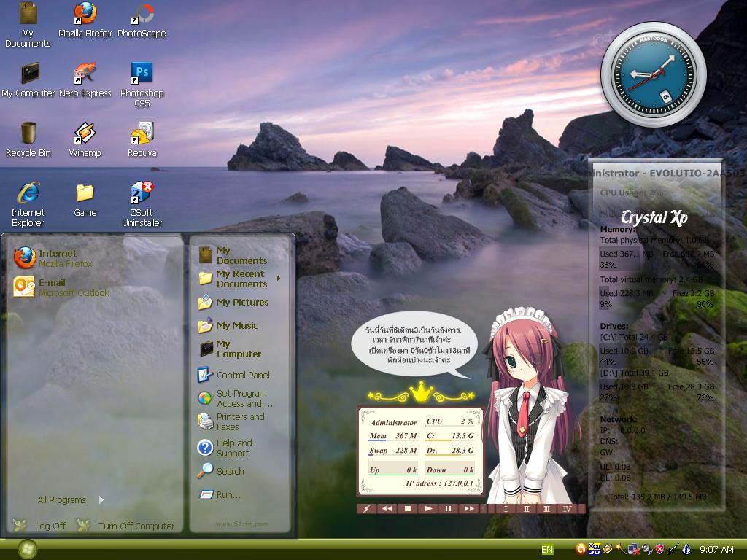Launch Mozilla Firefox from the desktop

85,20
